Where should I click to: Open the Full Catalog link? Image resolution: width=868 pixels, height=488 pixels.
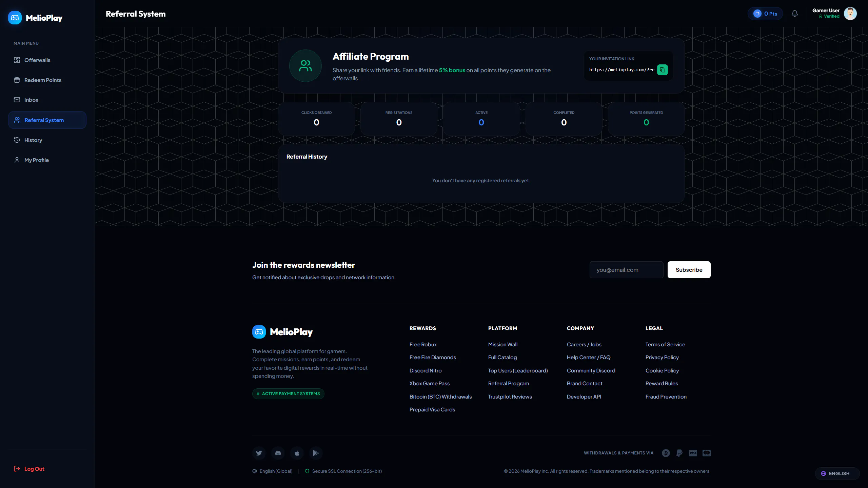(502, 358)
